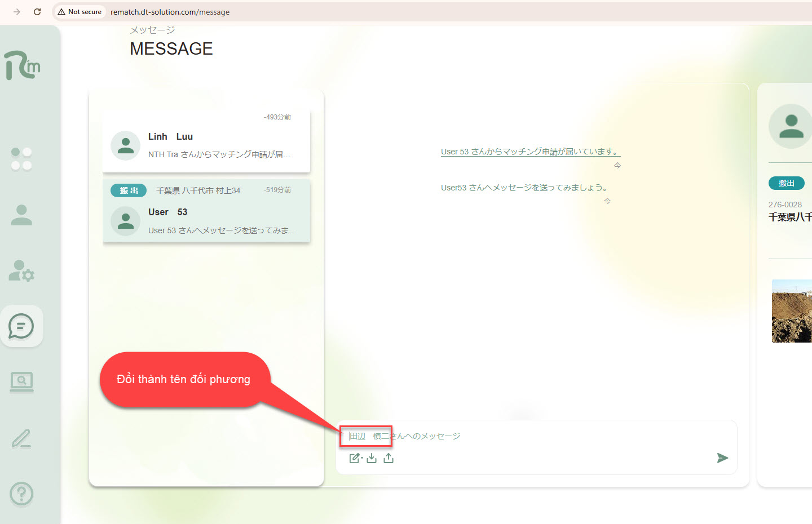Click the profile avatar in right panel
Viewport: 812px width, 524px height.
pos(791,126)
